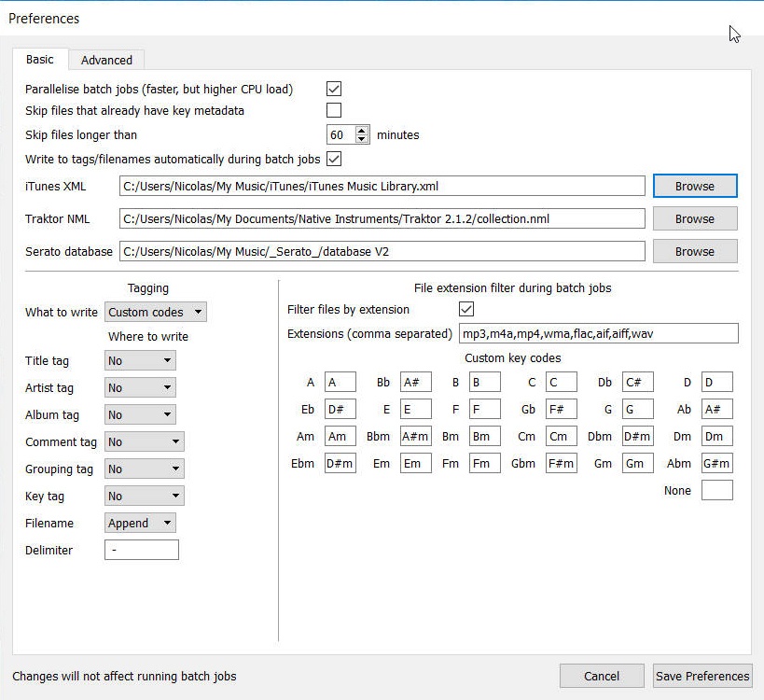Cancel the preferences dialog

601,676
